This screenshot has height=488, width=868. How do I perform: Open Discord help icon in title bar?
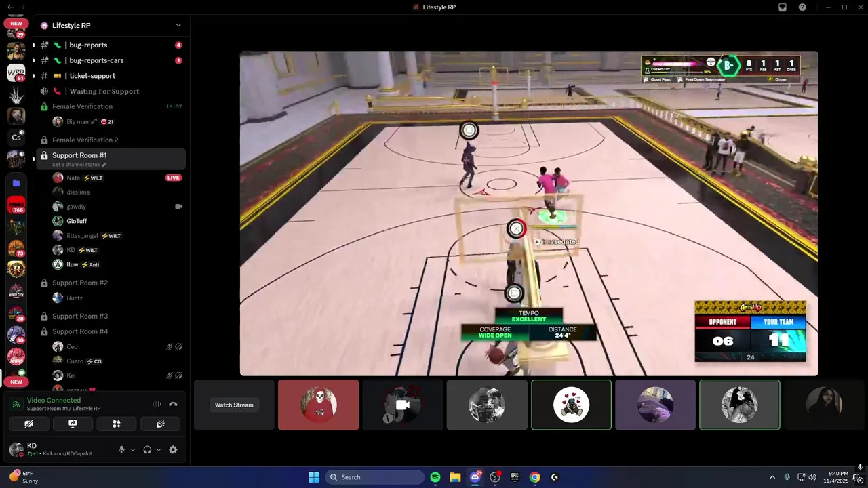pyautogui.click(x=802, y=7)
